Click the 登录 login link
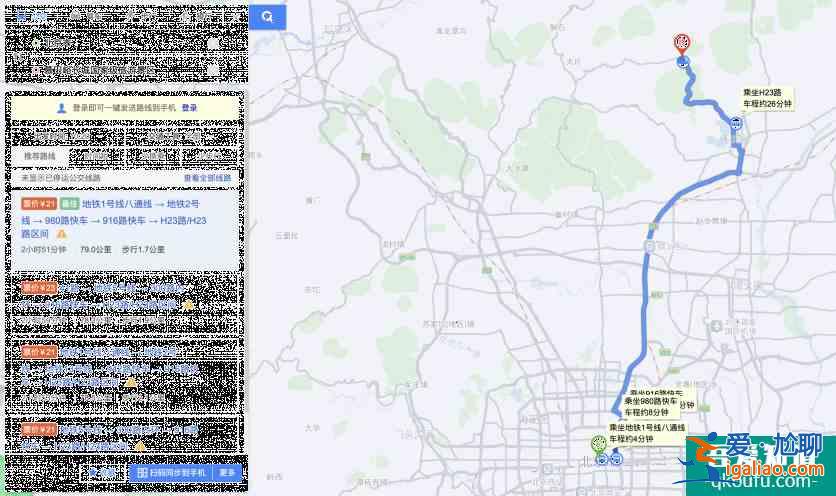This screenshot has height=496, width=836. coord(189,107)
